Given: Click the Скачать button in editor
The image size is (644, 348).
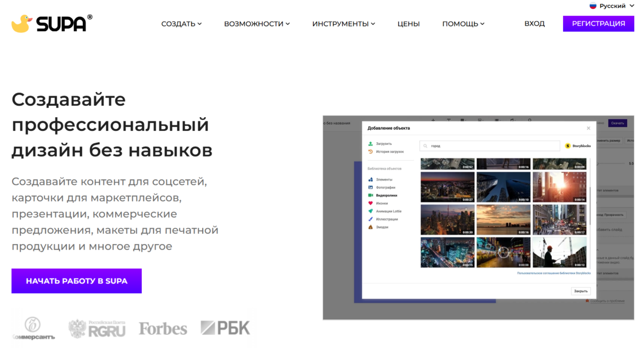Looking at the screenshot, I should click(617, 123).
